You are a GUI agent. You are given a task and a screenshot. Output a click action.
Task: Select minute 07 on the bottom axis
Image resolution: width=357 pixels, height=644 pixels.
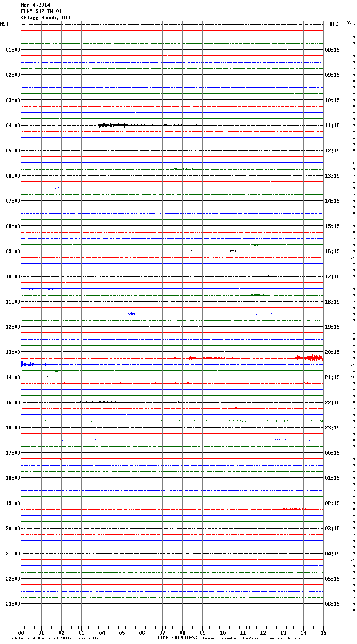coord(162,633)
